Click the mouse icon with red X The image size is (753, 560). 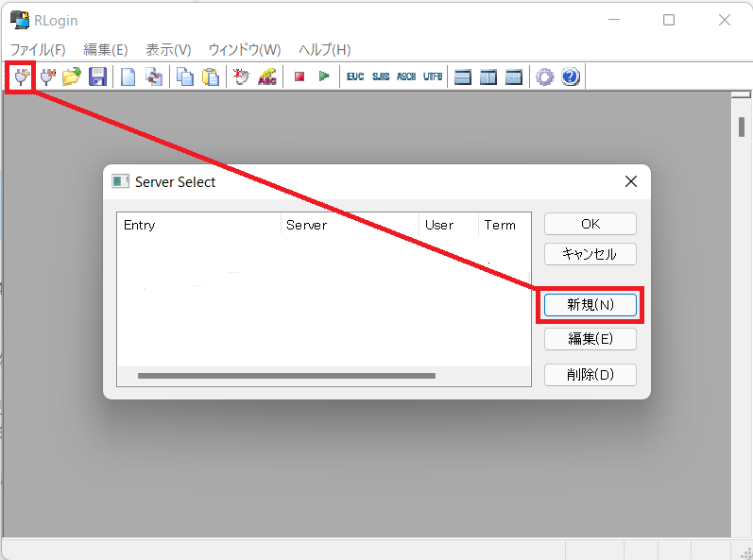tap(241, 76)
